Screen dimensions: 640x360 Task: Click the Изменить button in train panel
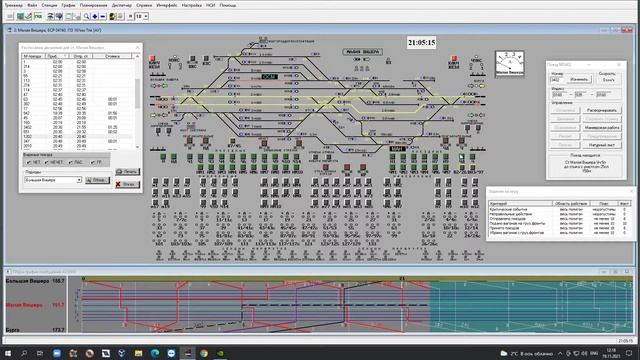click(579, 80)
